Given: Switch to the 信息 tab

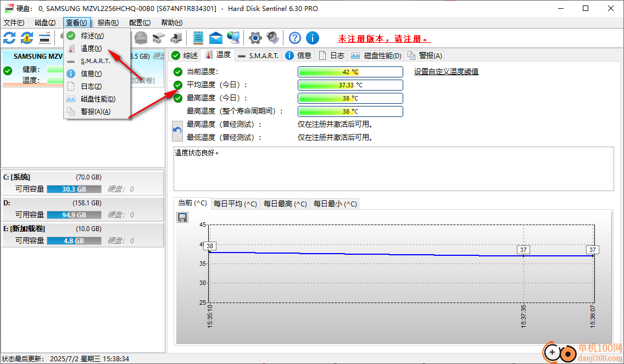Looking at the screenshot, I should pos(298,55).
